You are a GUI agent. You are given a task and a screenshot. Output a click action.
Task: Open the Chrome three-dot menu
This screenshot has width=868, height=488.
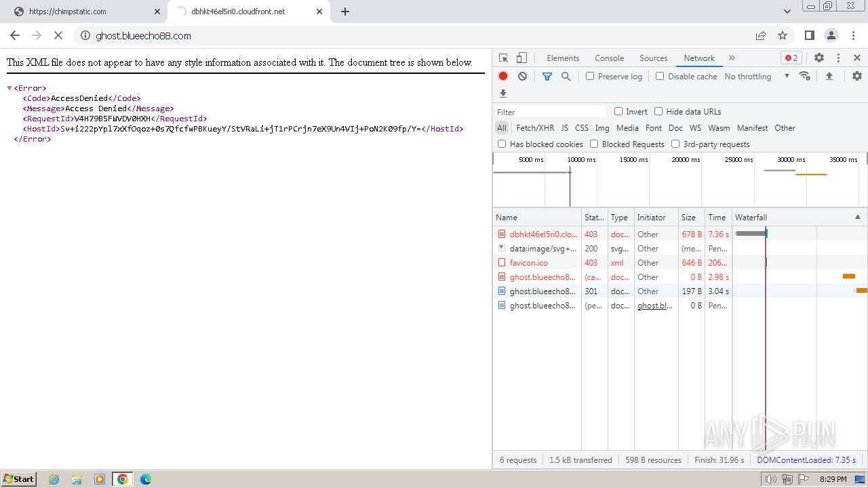854,35
